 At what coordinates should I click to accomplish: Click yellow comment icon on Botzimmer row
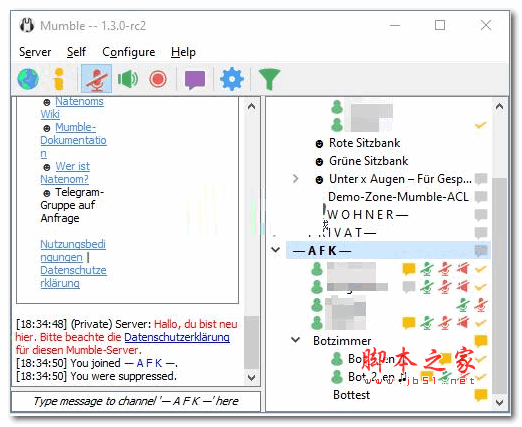[481, 341]
